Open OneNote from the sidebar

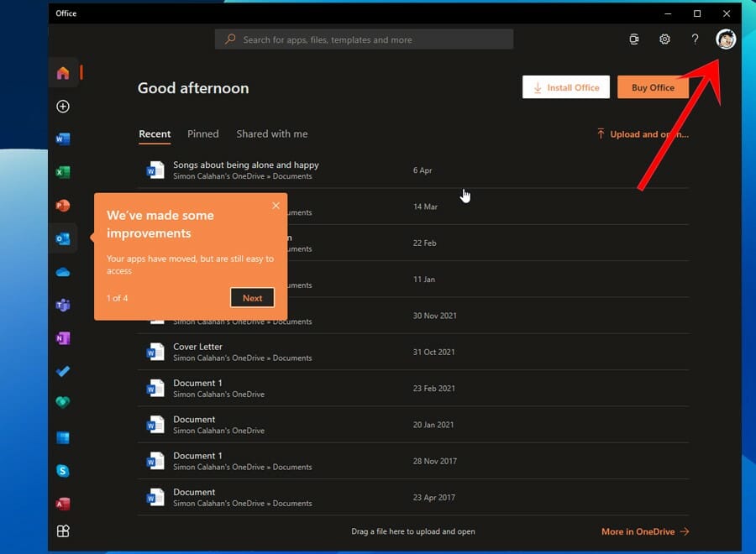pyautogui.click(x=63, y=338)
